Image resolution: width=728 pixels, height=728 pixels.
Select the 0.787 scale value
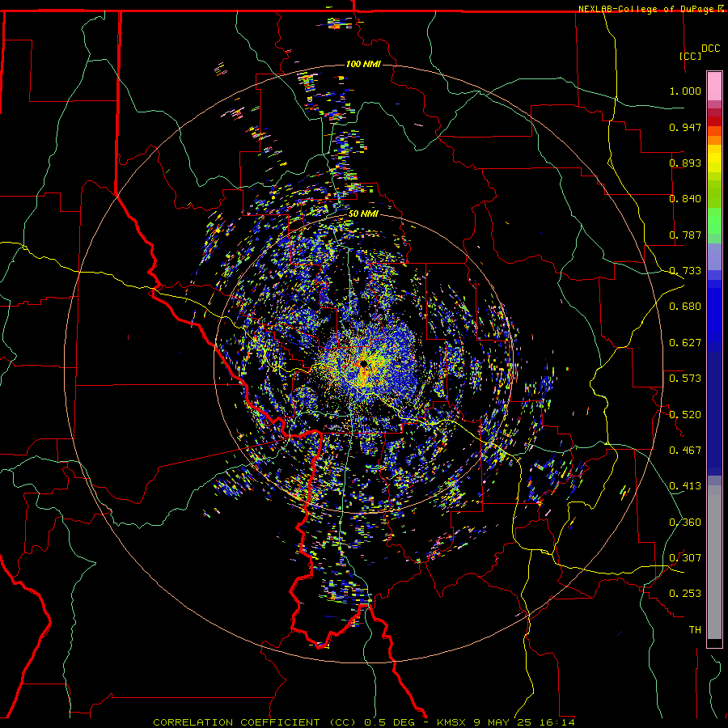(685, 235)
